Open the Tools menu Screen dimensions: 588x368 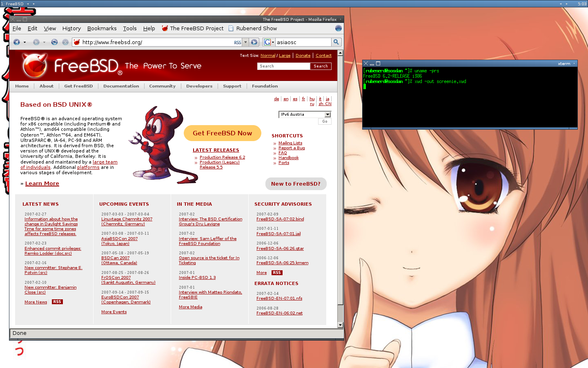click(x=130, y=28)
